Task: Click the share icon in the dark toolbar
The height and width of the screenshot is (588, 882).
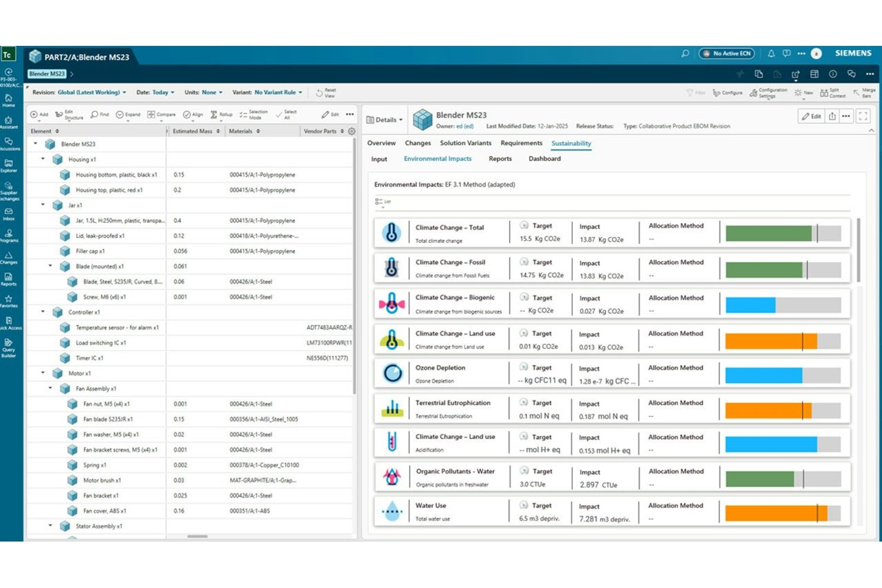Action: tap(796, 74)
